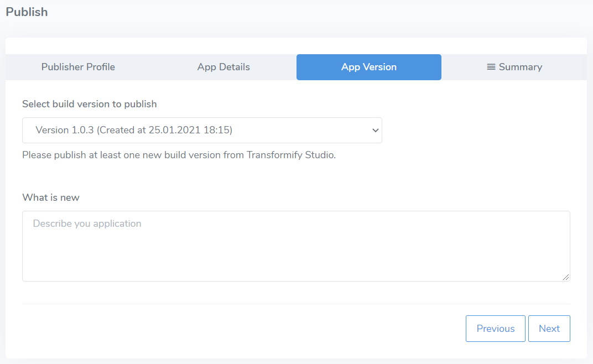Click 'Select build version to publish' label

pos(89,104)
